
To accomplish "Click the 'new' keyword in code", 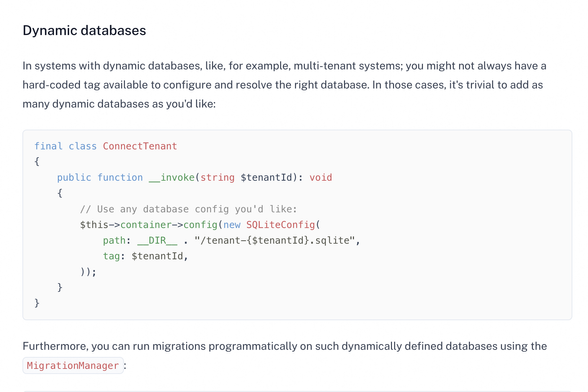I will pyautogui.click(x=232, y=225).
